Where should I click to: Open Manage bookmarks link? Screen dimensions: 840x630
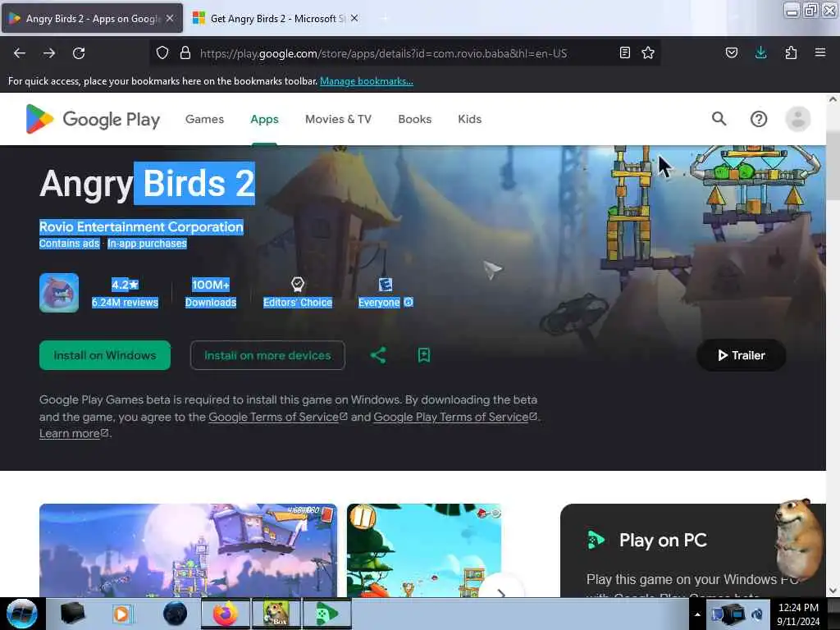(x=367, y=81)
